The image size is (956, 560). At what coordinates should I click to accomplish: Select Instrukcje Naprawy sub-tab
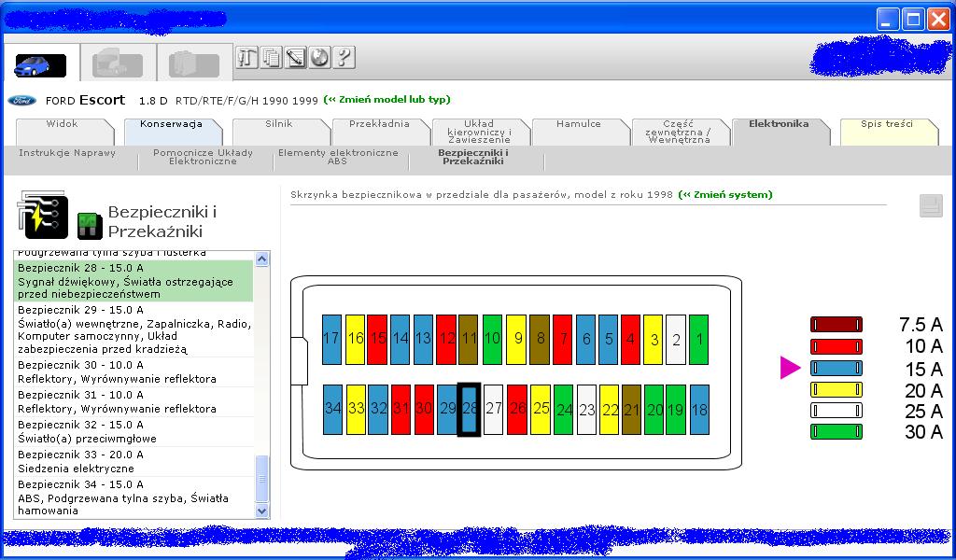pos(67,153)
